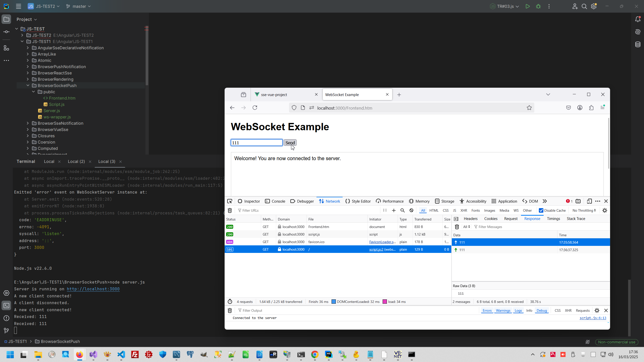Bookmark page with the star icon

529,108
